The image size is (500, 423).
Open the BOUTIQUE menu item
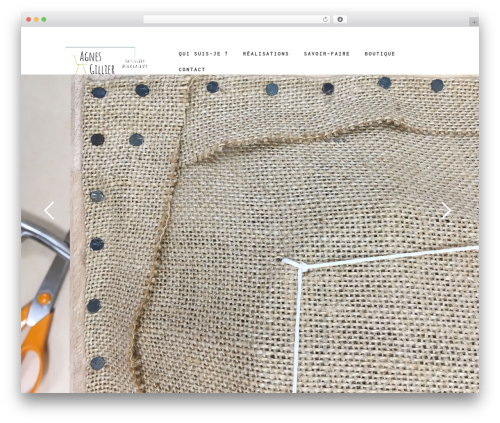pyautogui.click(x=380, y=54)
